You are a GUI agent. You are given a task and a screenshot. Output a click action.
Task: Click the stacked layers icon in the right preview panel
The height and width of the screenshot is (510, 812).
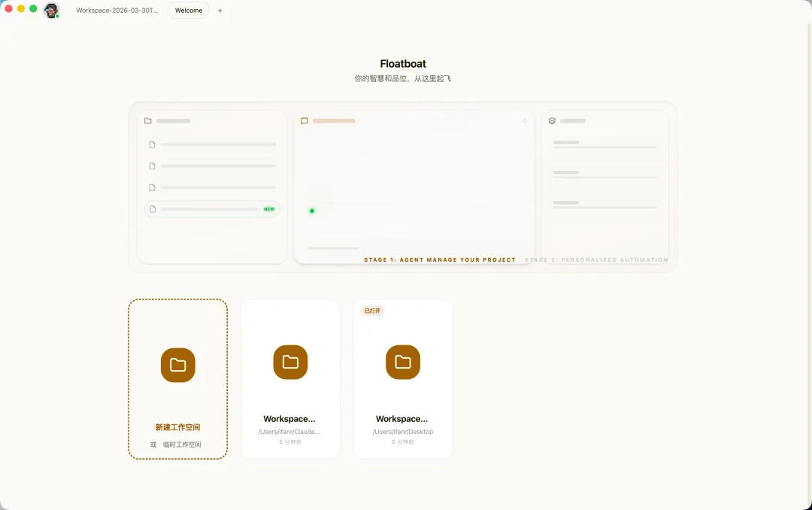click(552, 120)
